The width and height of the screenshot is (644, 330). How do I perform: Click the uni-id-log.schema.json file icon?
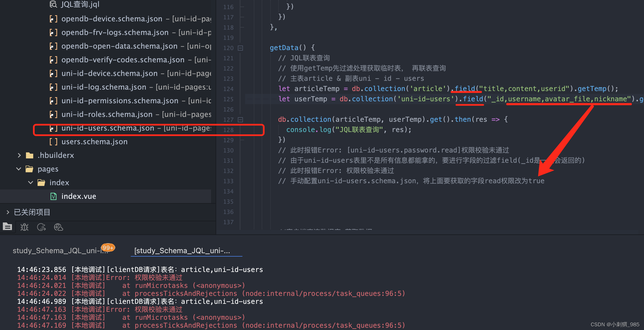click(53, 87)
